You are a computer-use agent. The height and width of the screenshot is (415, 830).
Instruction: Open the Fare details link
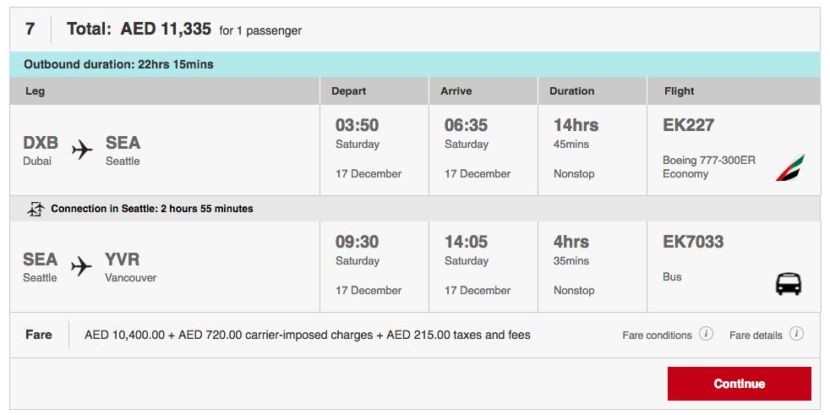tap(756, 335)
